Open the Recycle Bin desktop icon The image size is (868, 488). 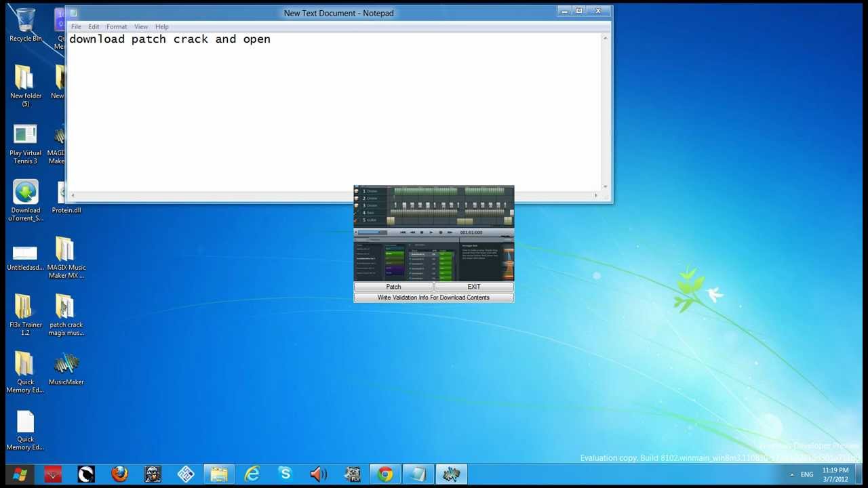click(x=25, y=24)
